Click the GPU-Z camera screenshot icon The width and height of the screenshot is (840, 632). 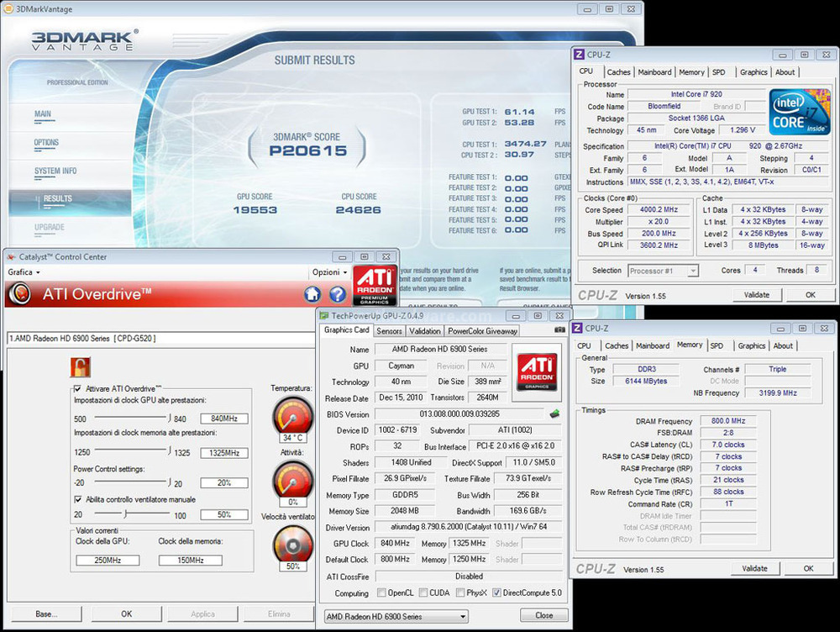click(559, 329)
